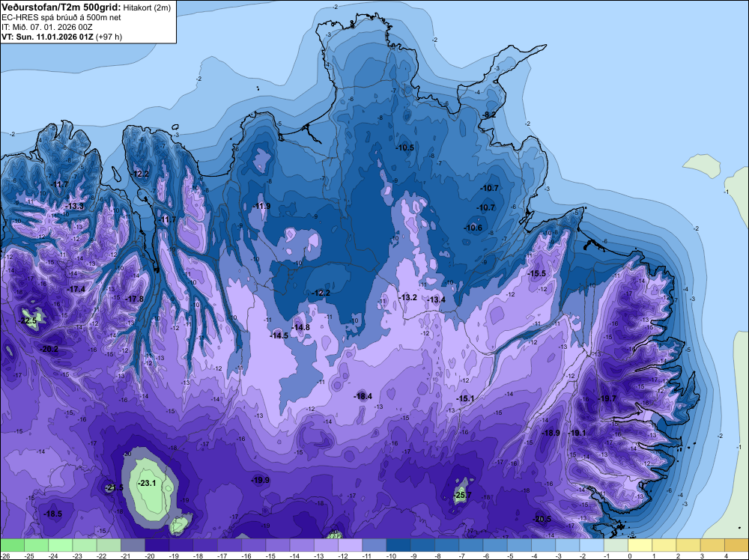Click the -23.1 label on the green glacier area

click(x=147, y=483)
